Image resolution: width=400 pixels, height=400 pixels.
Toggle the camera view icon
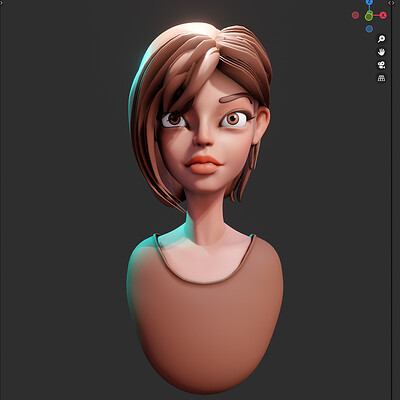[x=381, y=65]
